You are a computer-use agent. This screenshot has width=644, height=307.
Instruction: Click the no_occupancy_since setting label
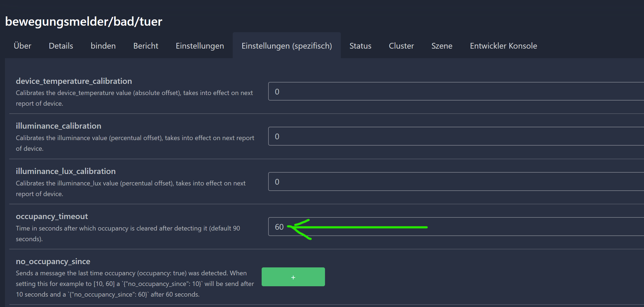53,261
